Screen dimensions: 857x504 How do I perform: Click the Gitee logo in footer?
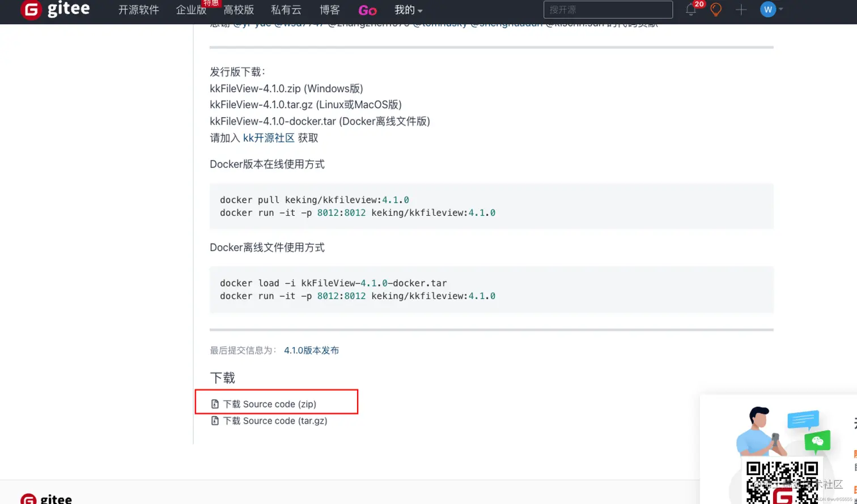(46, 498)
